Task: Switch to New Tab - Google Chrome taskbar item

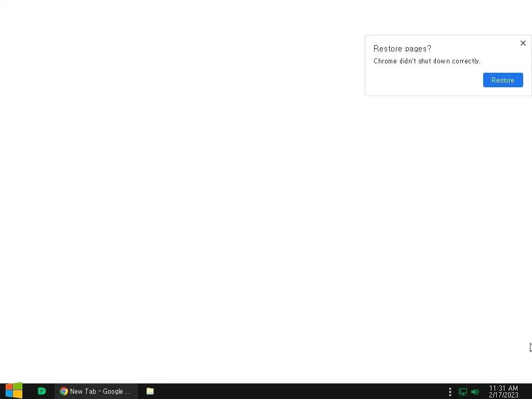Action: pos(96,391)
